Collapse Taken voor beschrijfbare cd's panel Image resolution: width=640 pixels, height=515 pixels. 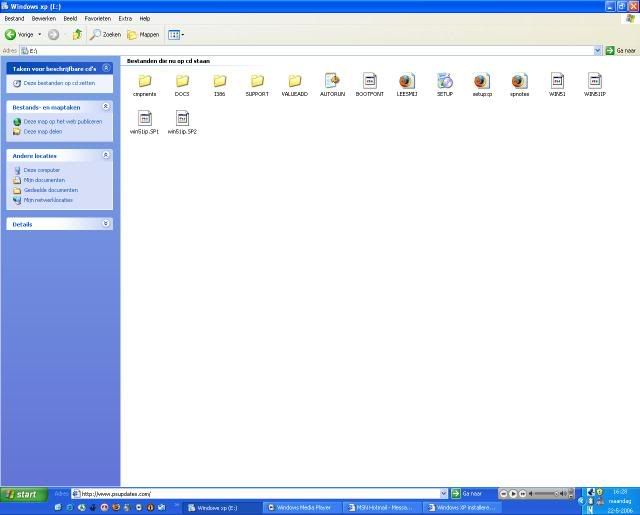(106, 68)
